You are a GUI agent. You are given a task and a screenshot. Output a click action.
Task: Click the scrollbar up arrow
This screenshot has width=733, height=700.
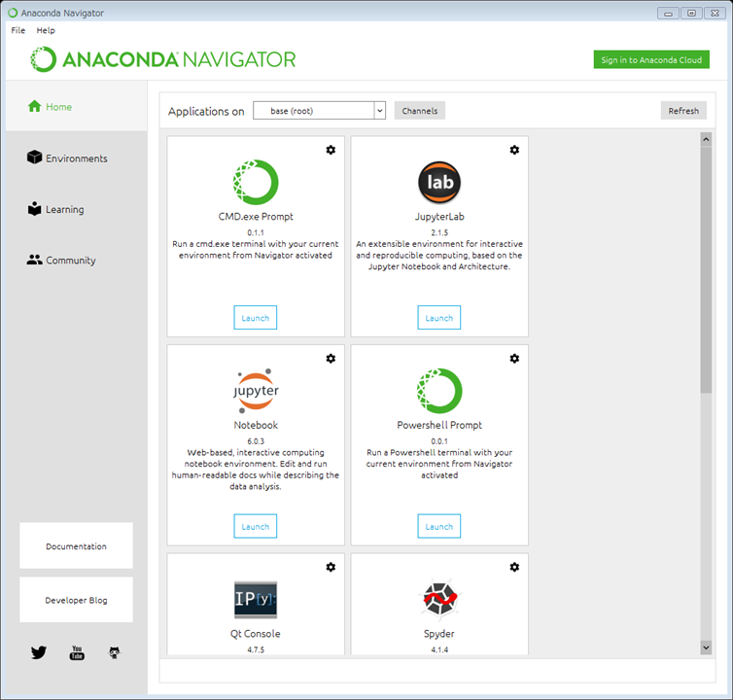pos(706,139)
